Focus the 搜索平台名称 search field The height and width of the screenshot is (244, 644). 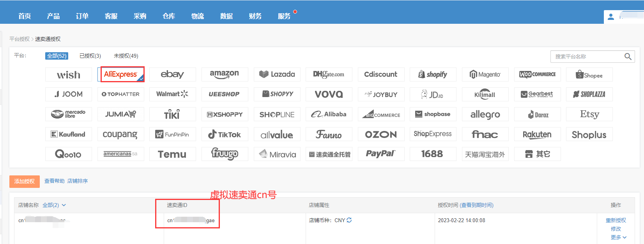(x=587, y=57)
